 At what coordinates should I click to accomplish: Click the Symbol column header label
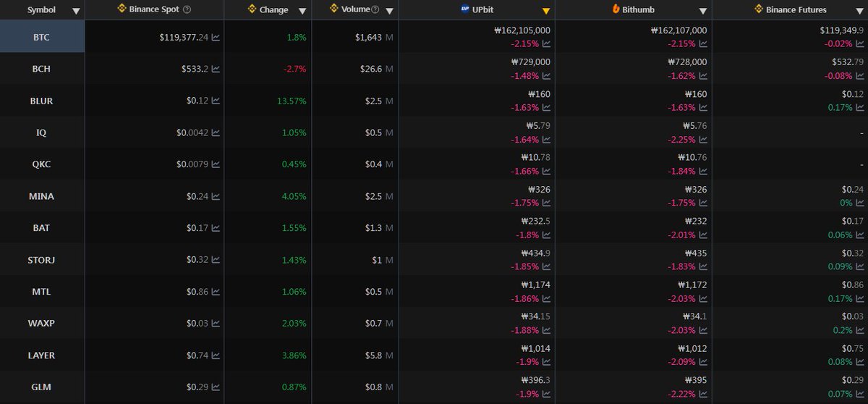tap(41, 10)
